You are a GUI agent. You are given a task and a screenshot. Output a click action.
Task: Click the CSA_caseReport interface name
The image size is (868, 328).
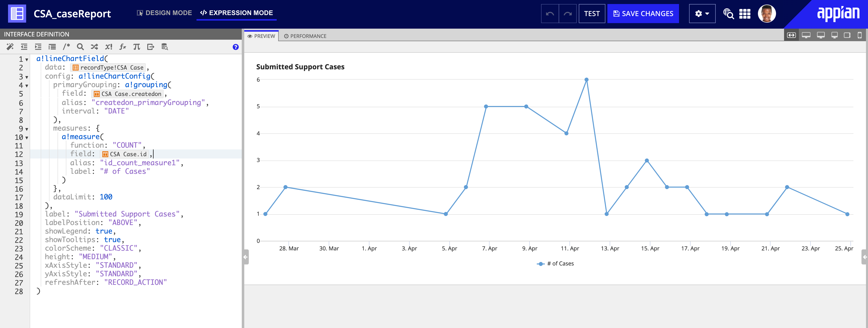[72, 14]
